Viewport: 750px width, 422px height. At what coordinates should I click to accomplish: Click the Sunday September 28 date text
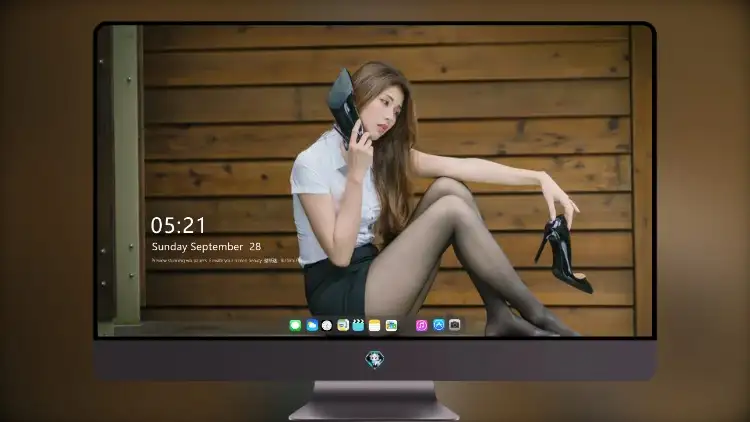[206, 247]
